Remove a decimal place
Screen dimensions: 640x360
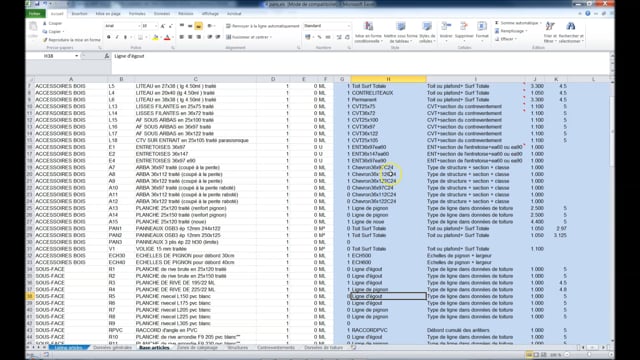tap(347, 37)
